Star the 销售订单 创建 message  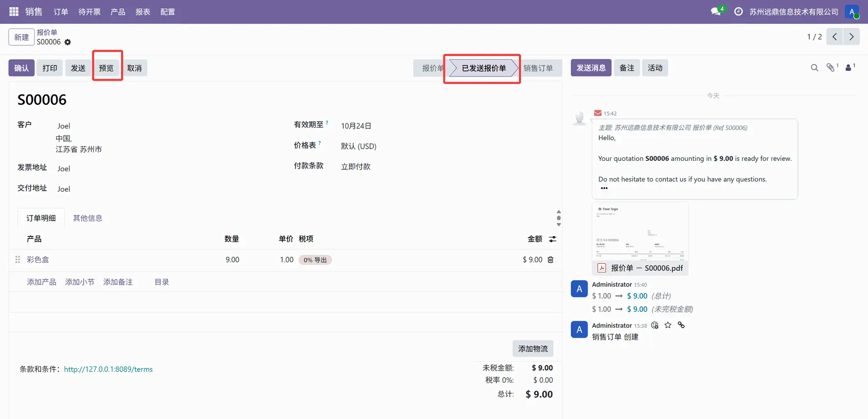668,325
